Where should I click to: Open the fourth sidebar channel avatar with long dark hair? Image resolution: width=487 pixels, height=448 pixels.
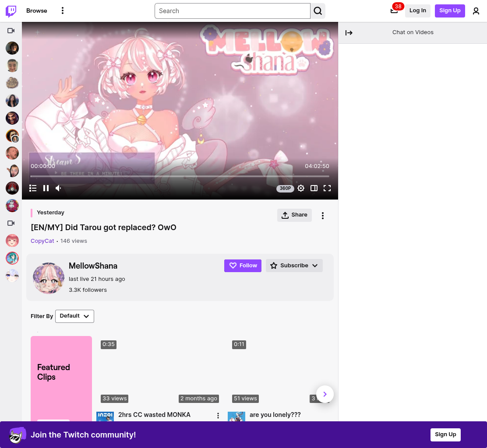12,101
